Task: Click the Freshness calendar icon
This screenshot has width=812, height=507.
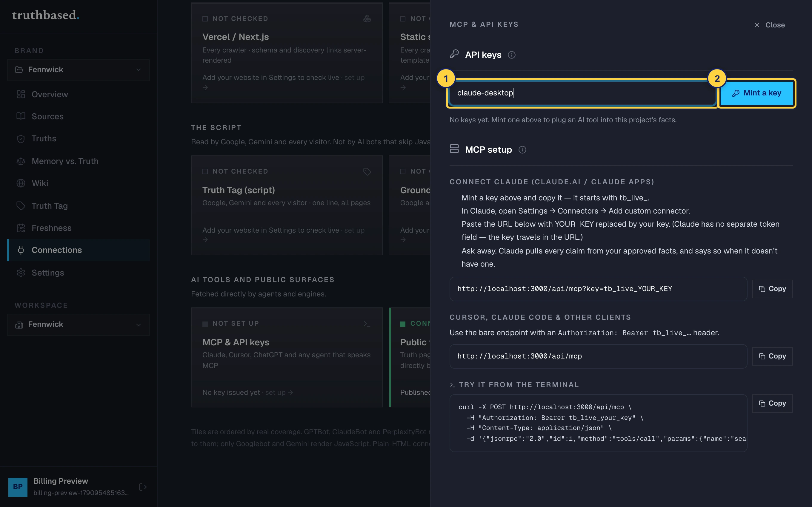Action: [21, 228]
